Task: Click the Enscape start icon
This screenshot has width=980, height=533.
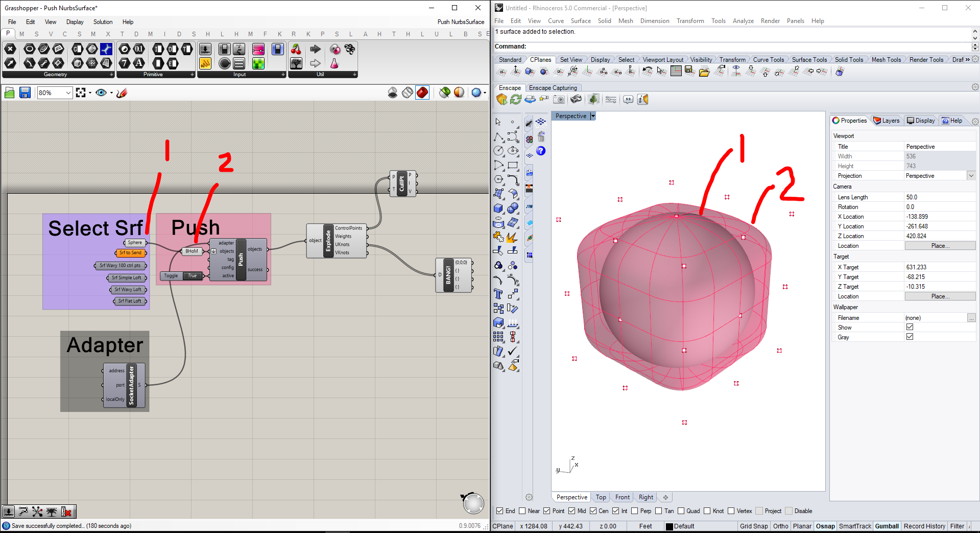Action: [501, 99]
